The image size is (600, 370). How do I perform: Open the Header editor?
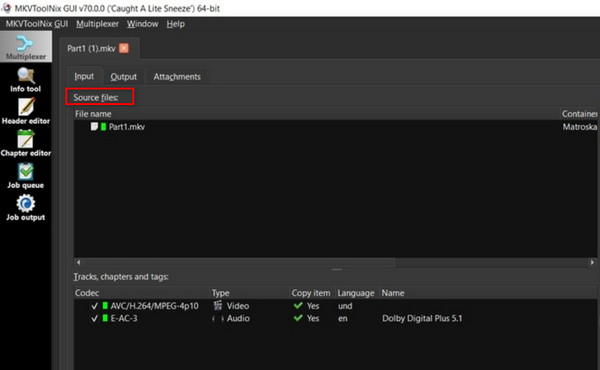pos(26,111)
